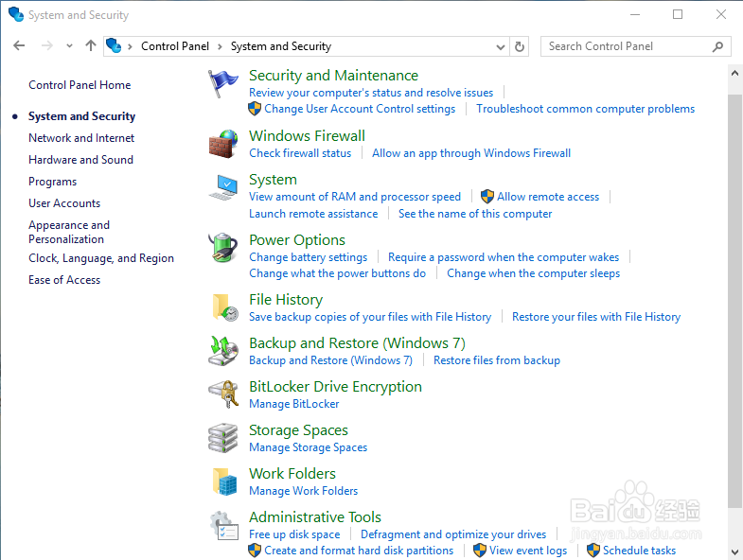Viewport: 743px width, 560px height.
Task: Click Allow an app through Windows Firewall
Action: (471, 153)
